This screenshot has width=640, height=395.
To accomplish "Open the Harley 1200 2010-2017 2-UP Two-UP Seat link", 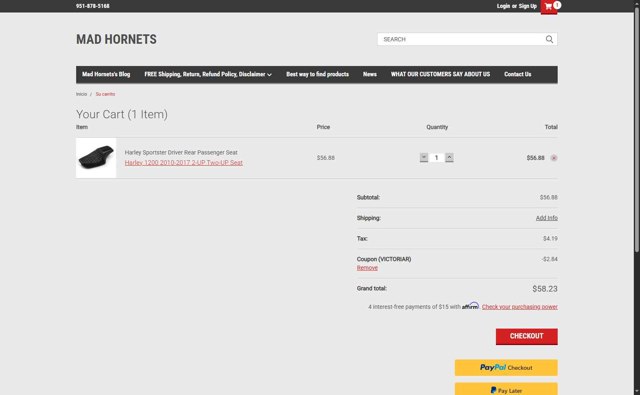I will pyautogui.click(x=184, y=162).
